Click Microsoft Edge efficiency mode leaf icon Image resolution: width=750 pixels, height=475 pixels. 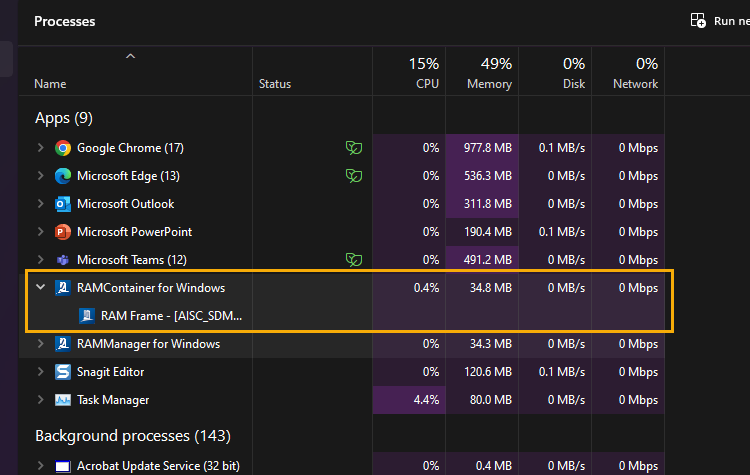tap(353, 176)
